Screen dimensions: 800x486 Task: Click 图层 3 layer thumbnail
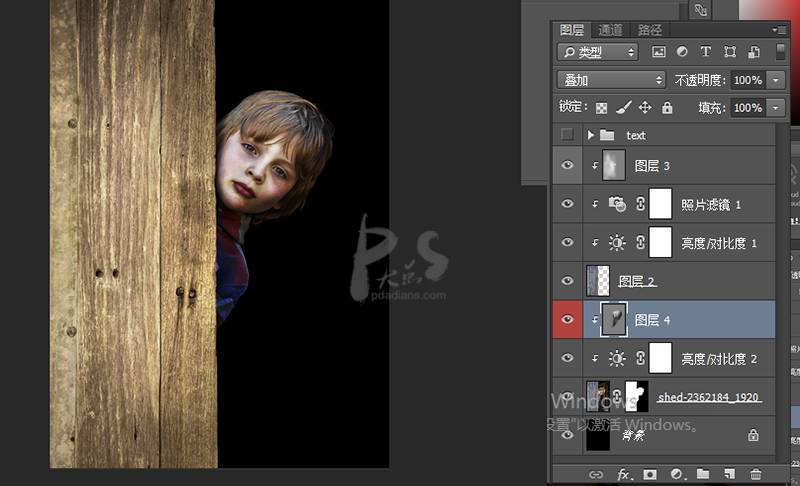coord(614,165)
